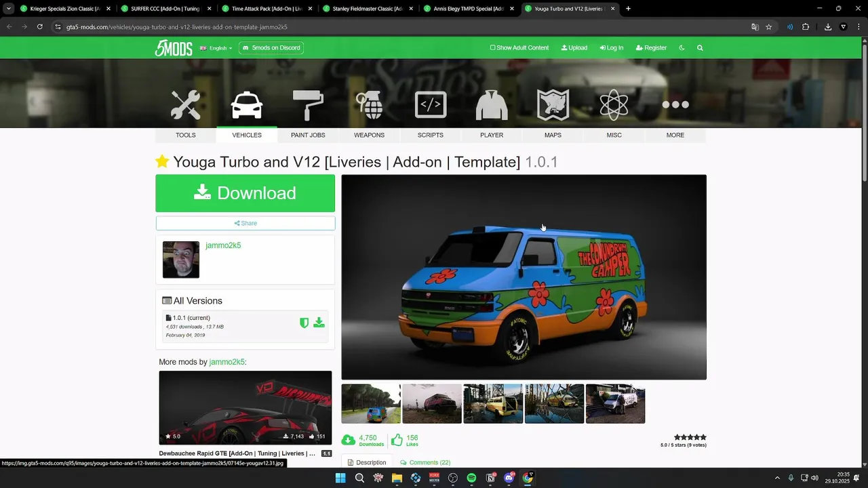Click the jammo2k5 author avatar
The image size is (868, 488).
[181, 260]
